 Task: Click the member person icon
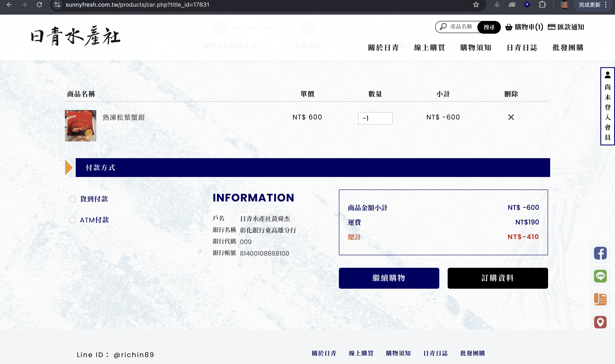point(608,75)
